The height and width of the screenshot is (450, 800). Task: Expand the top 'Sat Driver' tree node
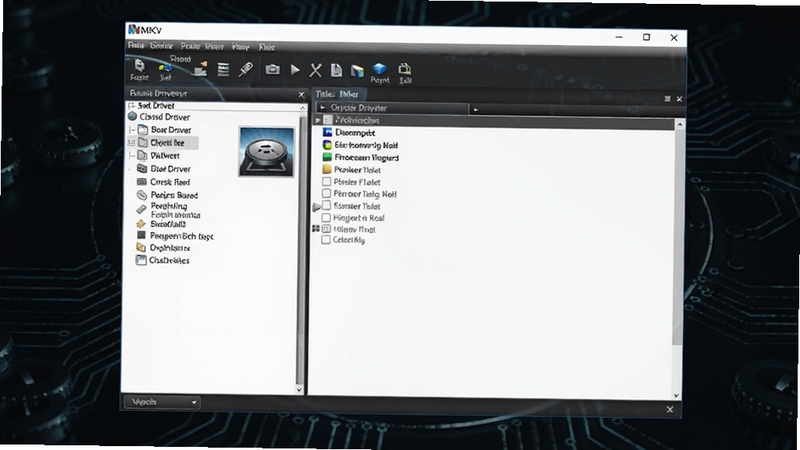point(132,105)
